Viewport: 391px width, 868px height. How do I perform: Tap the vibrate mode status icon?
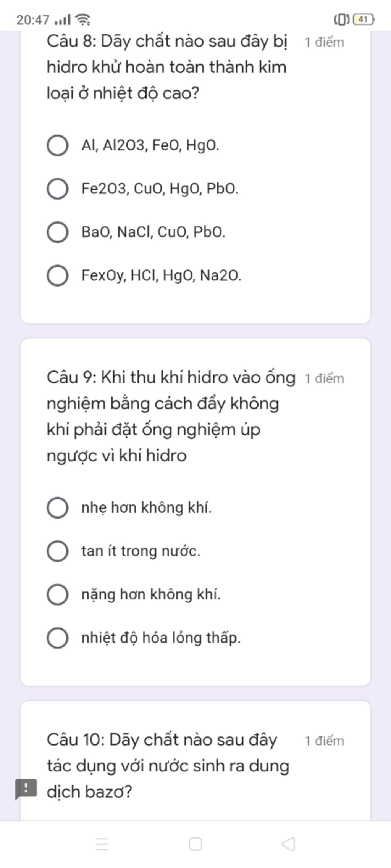pyautogui.click(x=342, y=19)
